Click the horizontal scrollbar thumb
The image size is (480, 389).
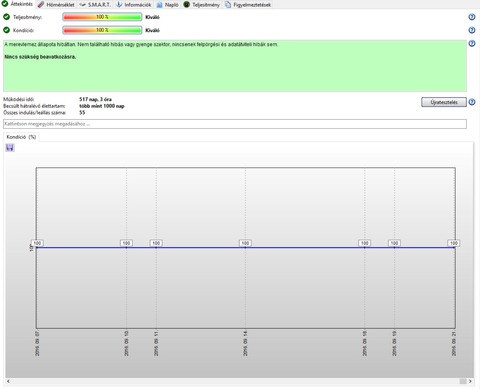(463, 381)
